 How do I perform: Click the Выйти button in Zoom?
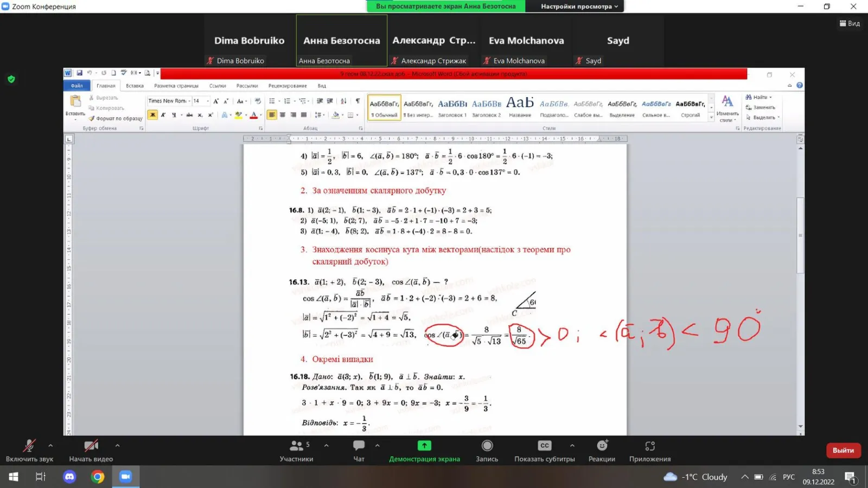point(843,450)
